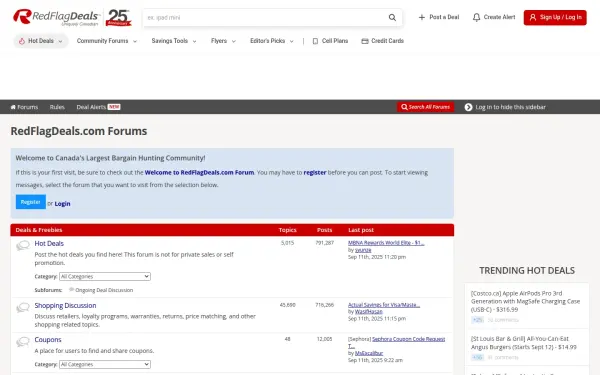
Task: Open the Flyers dropdown menu
Action: (x=223, y=41)
